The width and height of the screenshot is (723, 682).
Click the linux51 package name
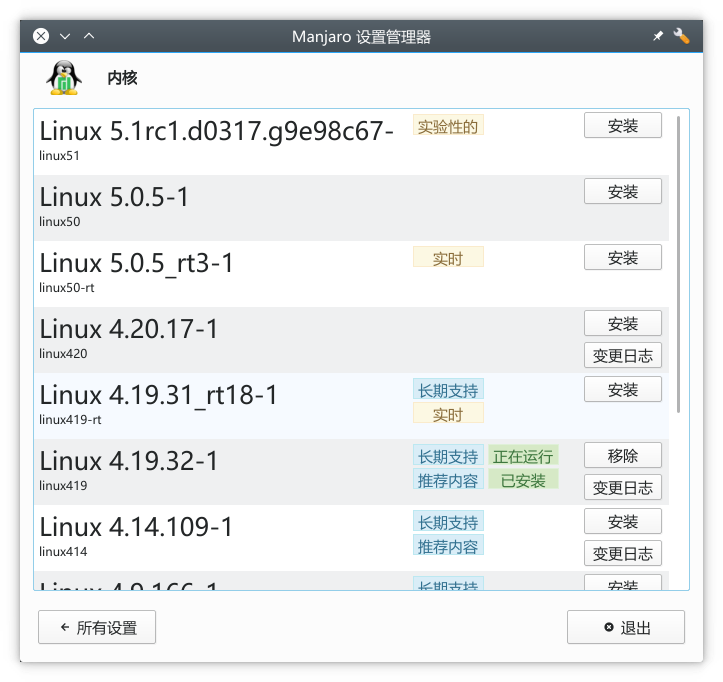click(59, 156)
